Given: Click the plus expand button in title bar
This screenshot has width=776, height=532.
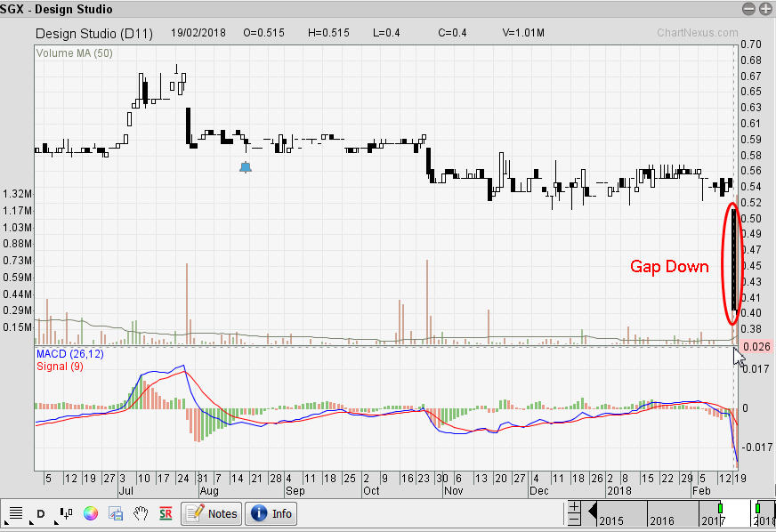Looking at the screenshot, I should click(x=765, y=8).
